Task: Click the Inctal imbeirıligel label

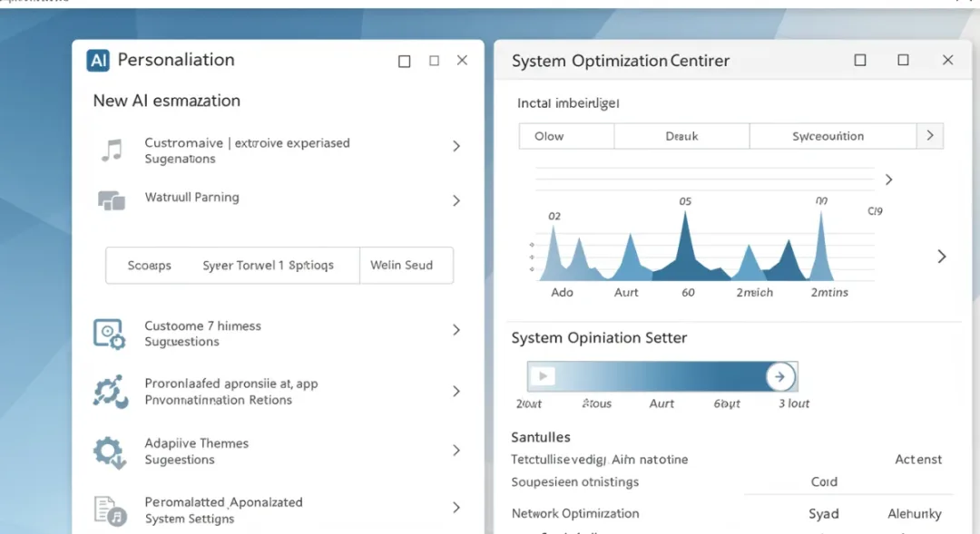Action: pos(568,103)
